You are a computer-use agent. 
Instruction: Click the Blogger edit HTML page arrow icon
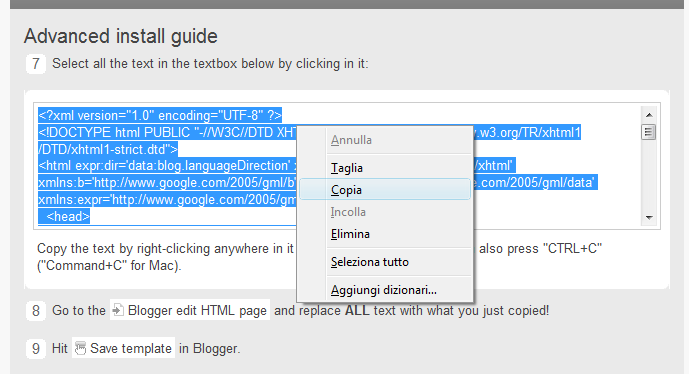point(118,310)
